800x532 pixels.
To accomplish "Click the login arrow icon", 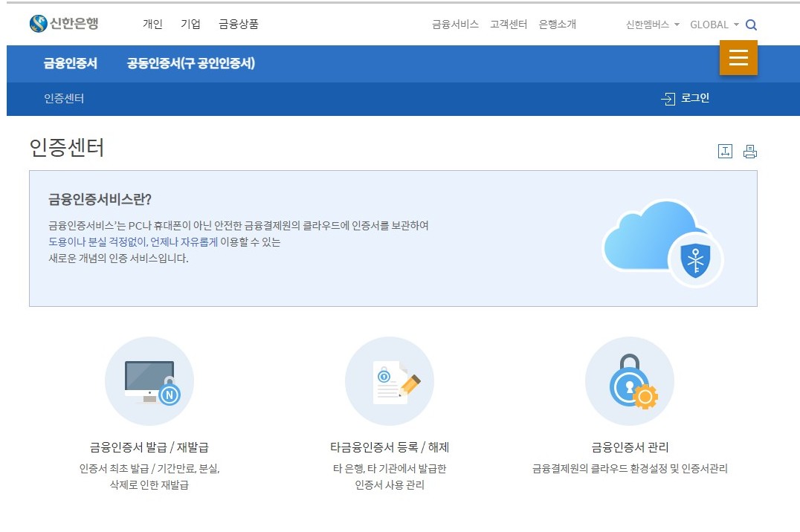I will pyautogui.click(x=668, y=98).
